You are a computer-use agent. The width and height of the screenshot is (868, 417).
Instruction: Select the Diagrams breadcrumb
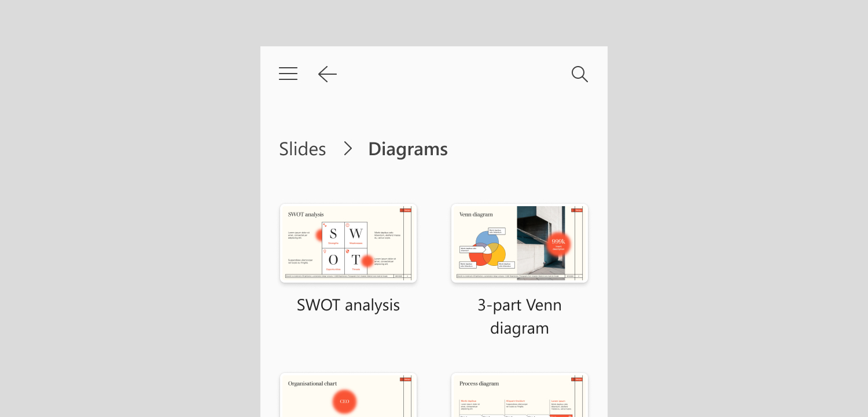(408, 149)
